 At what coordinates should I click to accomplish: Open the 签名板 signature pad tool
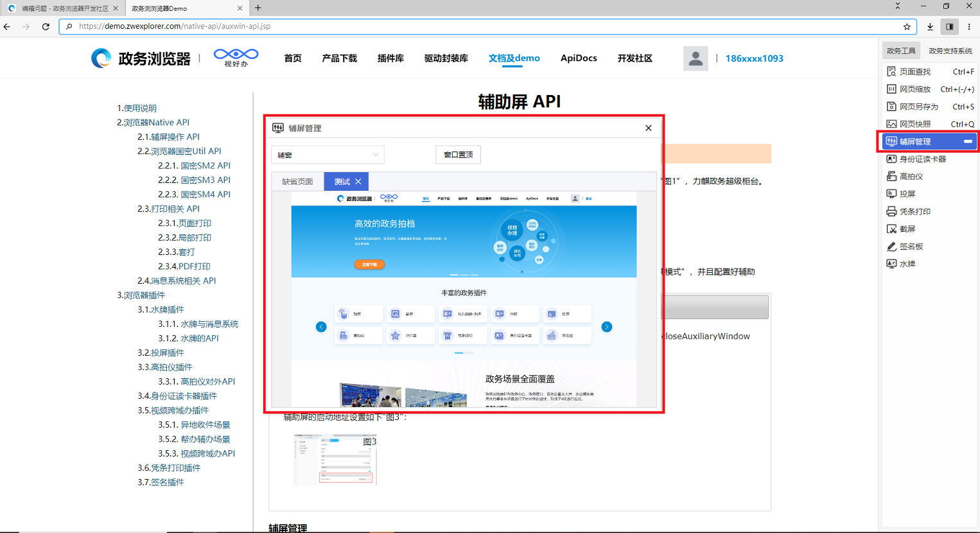[x=905, y=246]
